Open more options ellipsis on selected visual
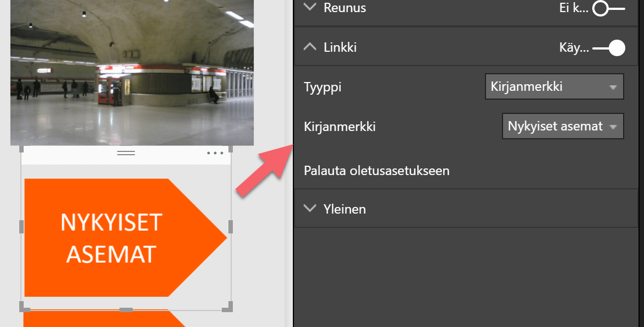Image resolution: width=644 pixels, height=327 pixels. (215, 154)
